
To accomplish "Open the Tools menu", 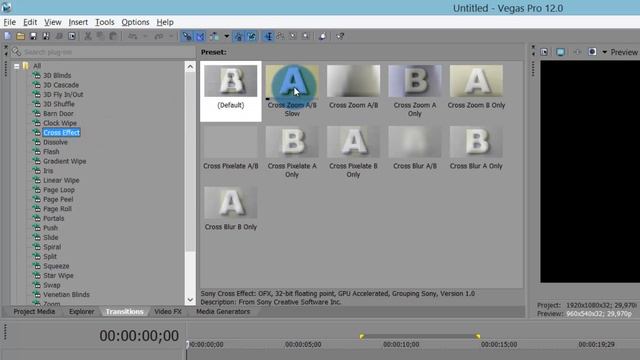I will 104,22.
